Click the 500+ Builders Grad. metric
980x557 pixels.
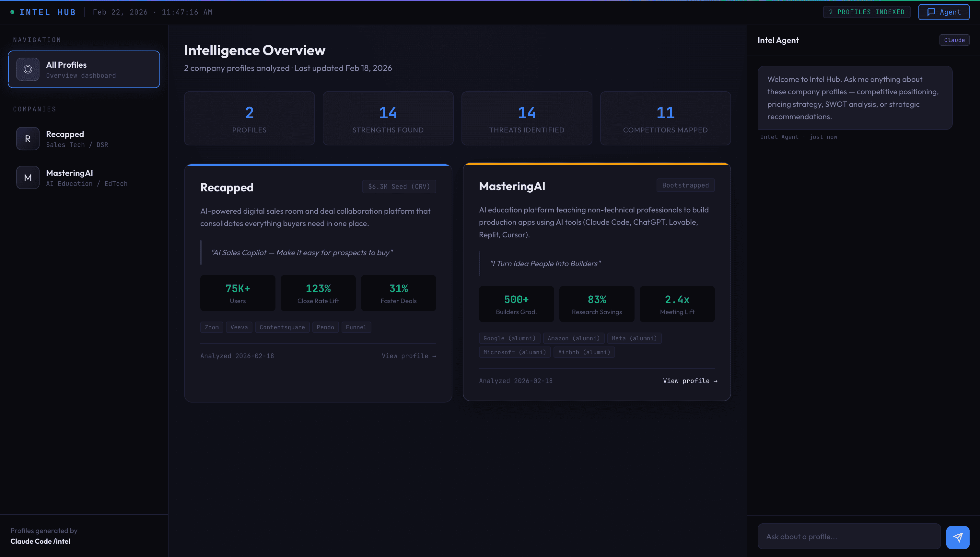click(x=516, y=304)
